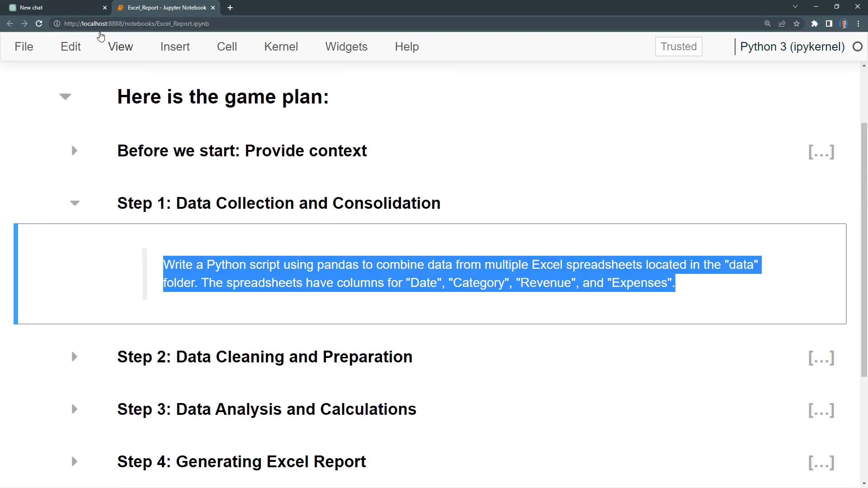The width and height of the screenshot is (868, 488).
Task: Select Python 3 (ipykernel) kernel label
Action: pyautogui.click(x=793, y=47)
